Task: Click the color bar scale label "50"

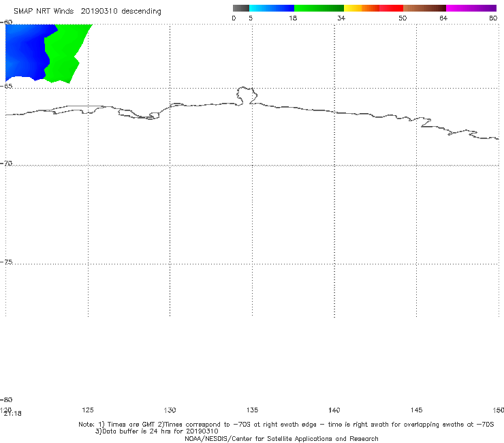Action: point(403,18)
